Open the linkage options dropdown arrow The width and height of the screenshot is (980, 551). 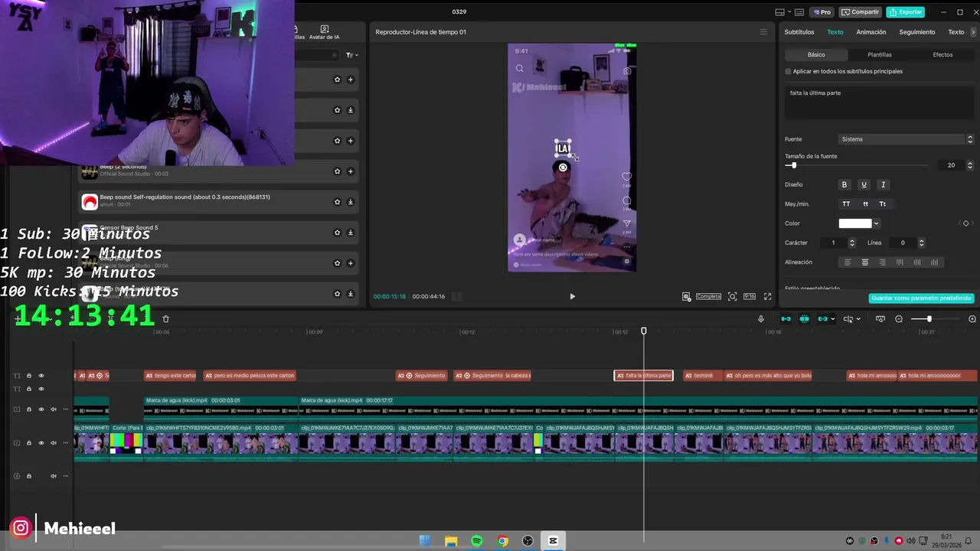[833, 319]
